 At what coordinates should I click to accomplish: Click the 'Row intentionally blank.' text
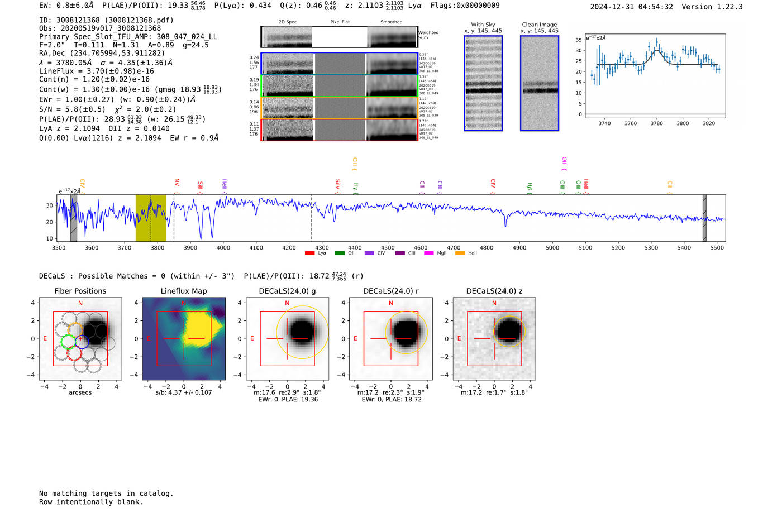tap(91, 502)
